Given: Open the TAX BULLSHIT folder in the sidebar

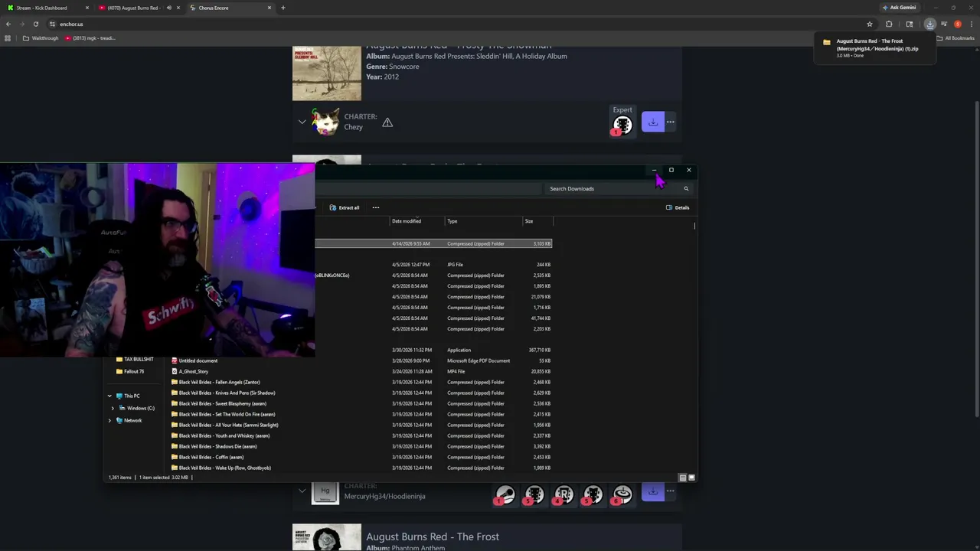Looking at the screenshot, I should [x=135, y=359].
